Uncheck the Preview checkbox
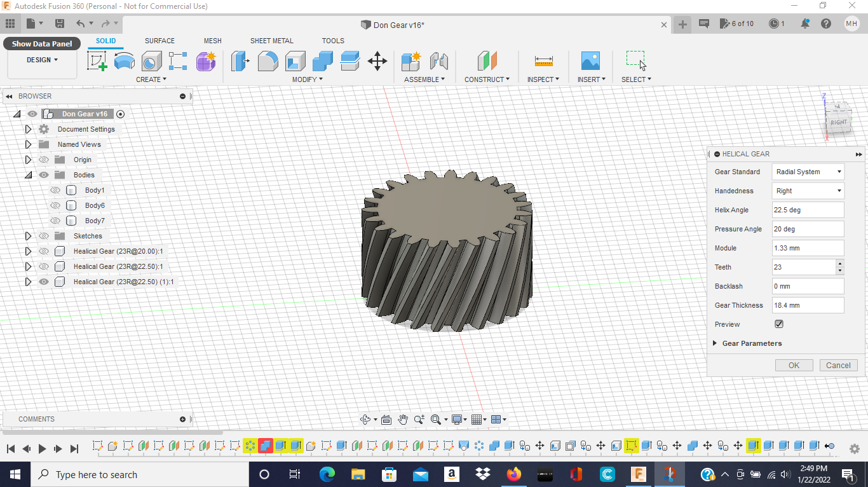This screenshot has width=868, height=487. [x=779, y=324]
